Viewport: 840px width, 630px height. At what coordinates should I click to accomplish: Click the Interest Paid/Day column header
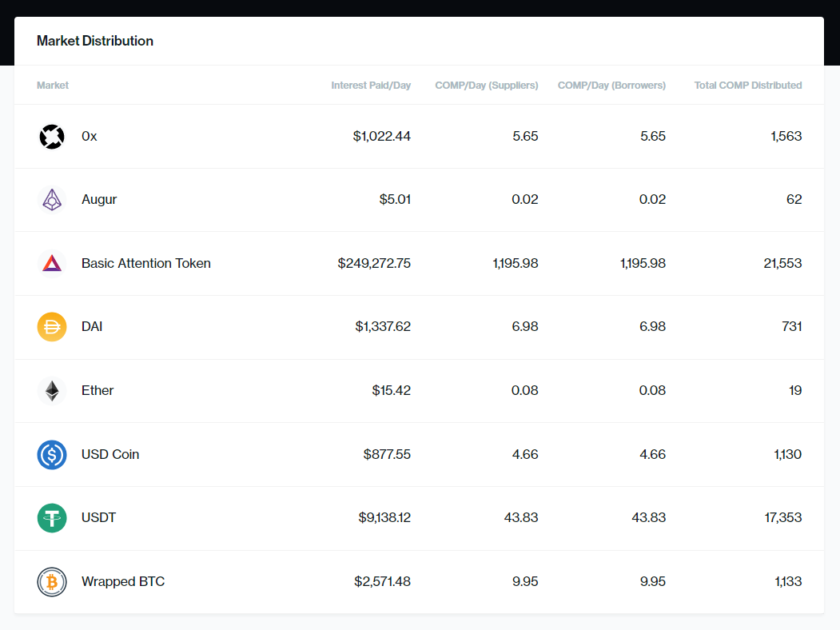pyautogui.click(x=371, y=86)
